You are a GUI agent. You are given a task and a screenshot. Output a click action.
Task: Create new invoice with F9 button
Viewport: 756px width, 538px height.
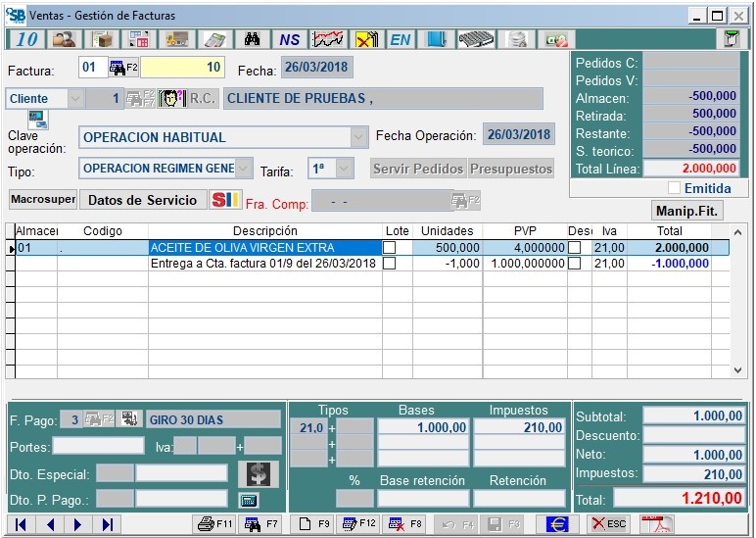[x=313, y=524]
